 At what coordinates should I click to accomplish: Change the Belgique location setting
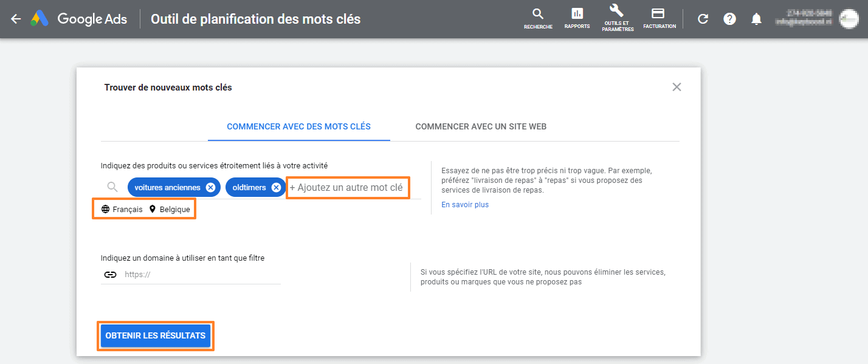click(170, 209)
